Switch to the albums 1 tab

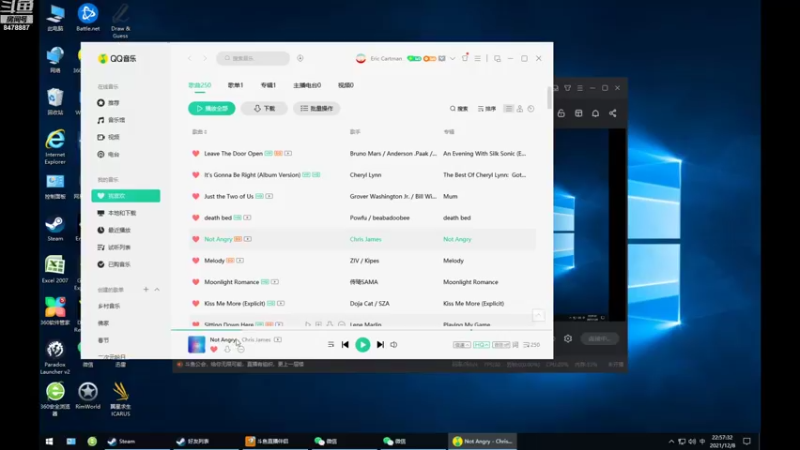click(x=268, y=85)
